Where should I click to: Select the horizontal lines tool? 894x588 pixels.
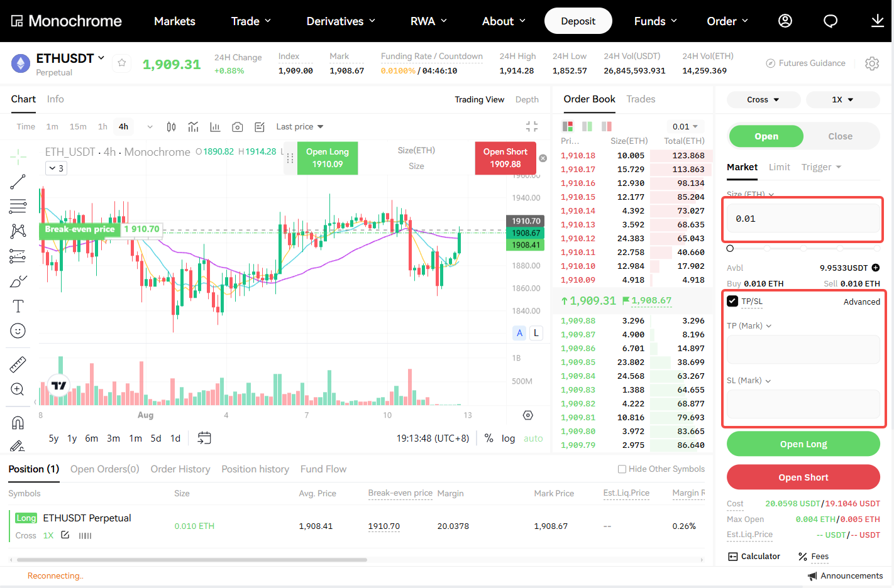click(18, 206)
